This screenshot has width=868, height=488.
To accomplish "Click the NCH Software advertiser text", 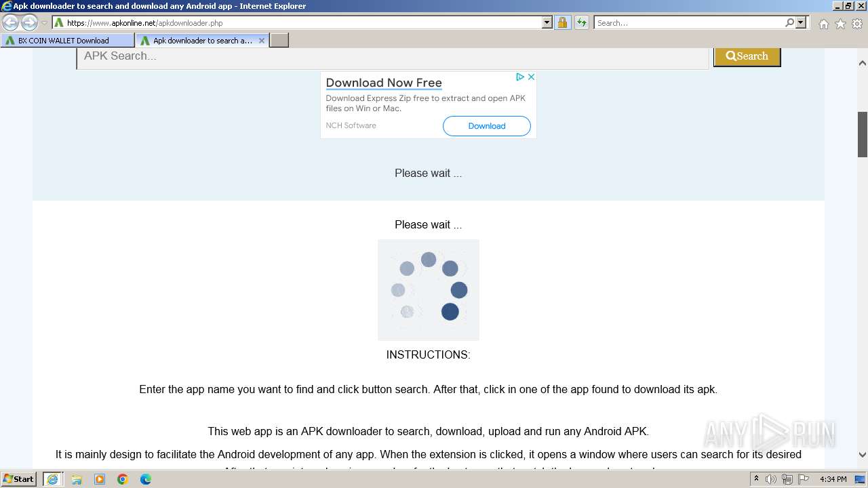I will (351, 125).
